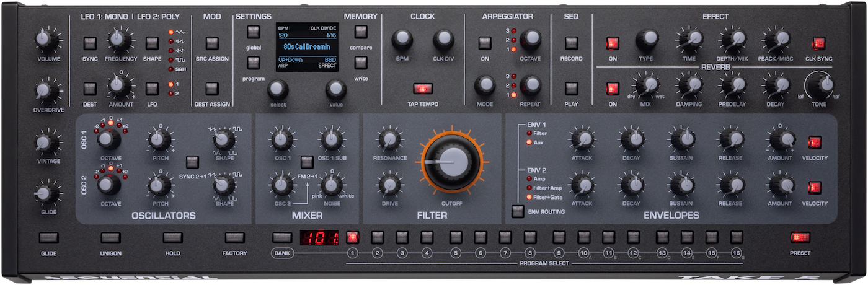868x285 pixels.
Task: Toggle the ENV 1 VELOCITY button
Action: coord(814,142)
